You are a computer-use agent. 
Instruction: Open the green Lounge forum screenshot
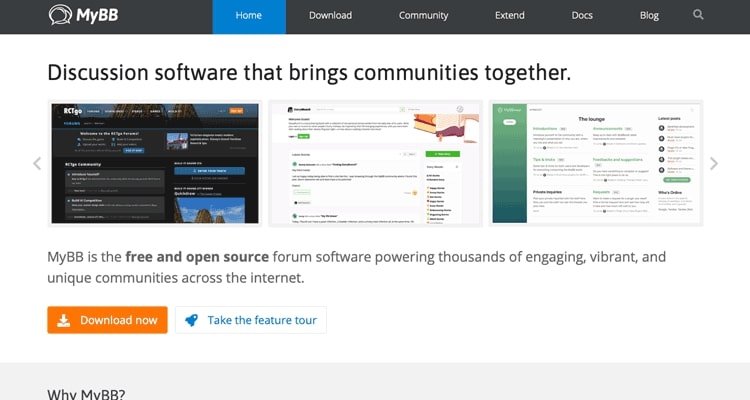tap(596, 163)
